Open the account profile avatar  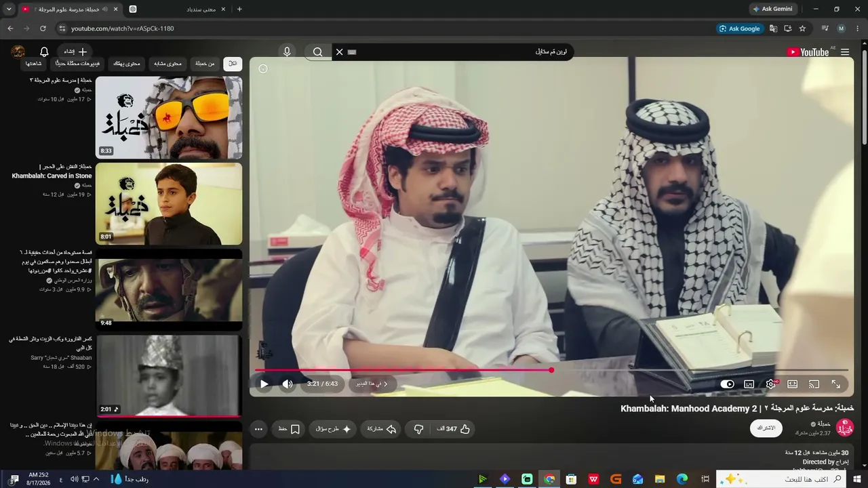(18, 52)
